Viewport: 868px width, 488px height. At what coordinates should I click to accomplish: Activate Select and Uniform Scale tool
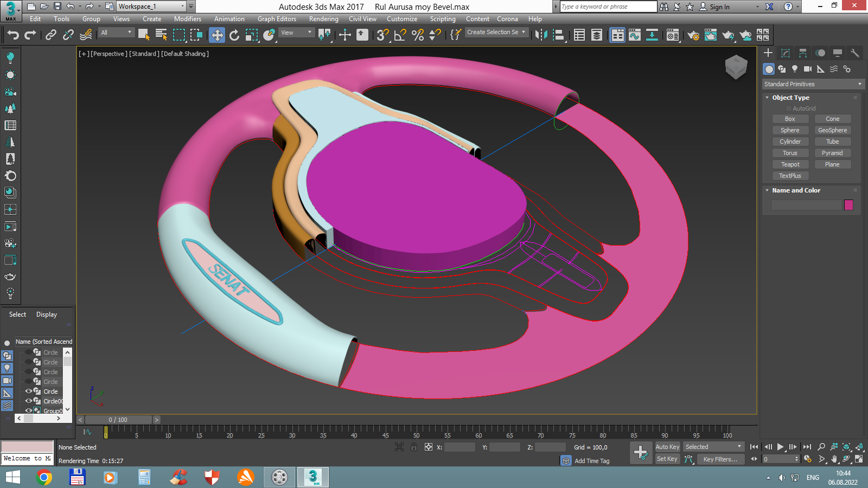pyautogui.click(x=252, y=35)
